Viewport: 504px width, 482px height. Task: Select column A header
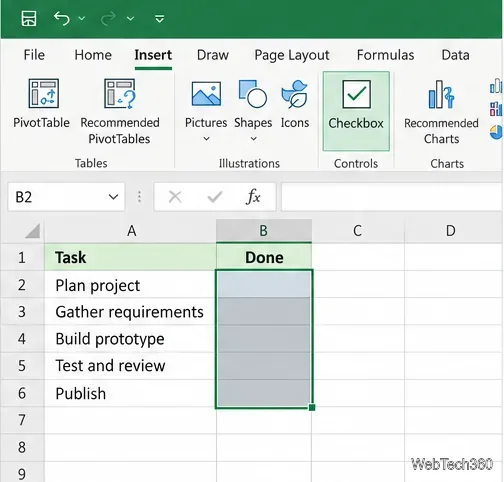(131, 231)
